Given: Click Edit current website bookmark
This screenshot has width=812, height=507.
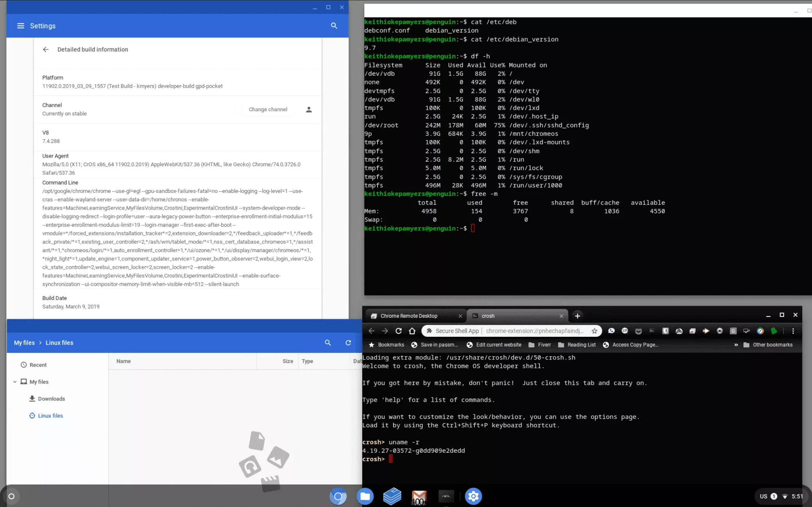Looking at the screenshot, I should [x=494, y=345].
